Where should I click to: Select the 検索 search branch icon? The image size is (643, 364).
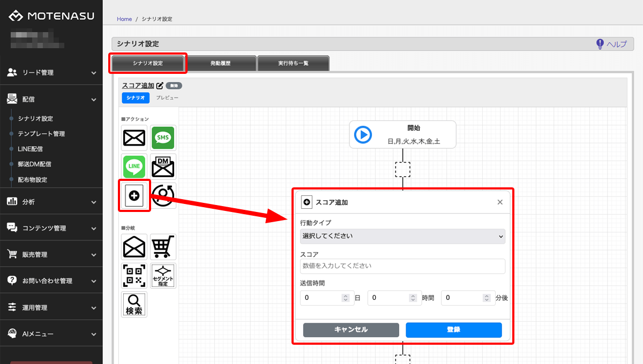tap(134, 305)
